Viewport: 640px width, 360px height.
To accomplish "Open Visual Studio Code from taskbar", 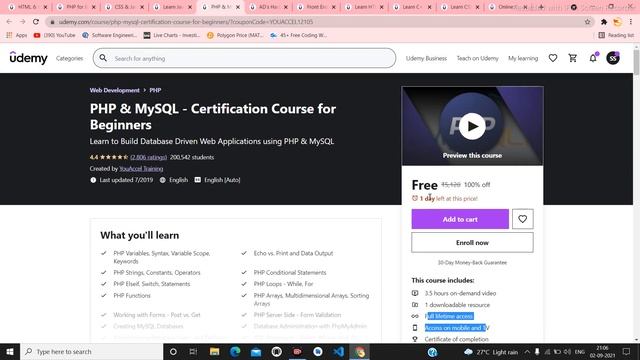I will pyautogui.click(x=338, y=351).
